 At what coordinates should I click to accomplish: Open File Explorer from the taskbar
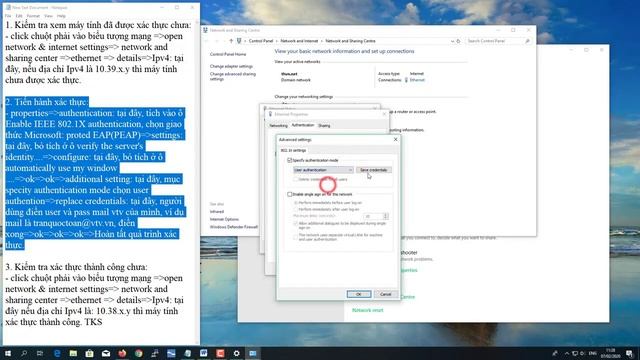point(73,353)
